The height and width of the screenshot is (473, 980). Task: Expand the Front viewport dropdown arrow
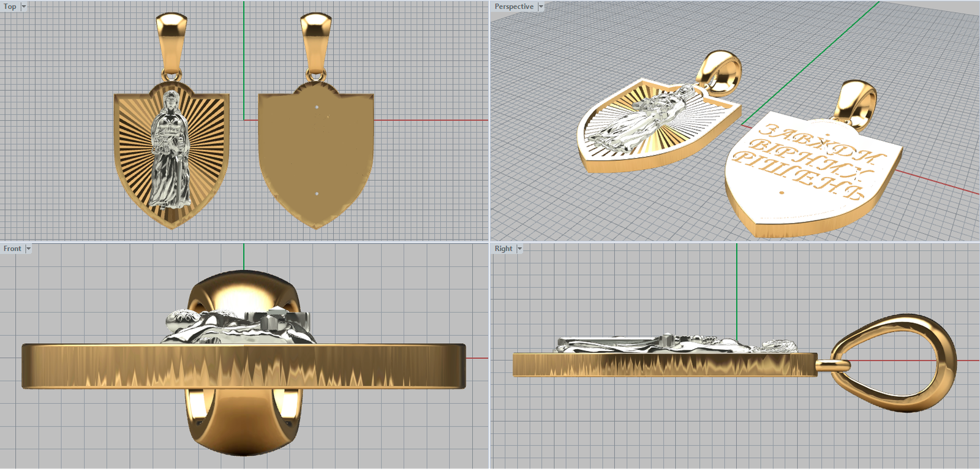pos(28,249)
